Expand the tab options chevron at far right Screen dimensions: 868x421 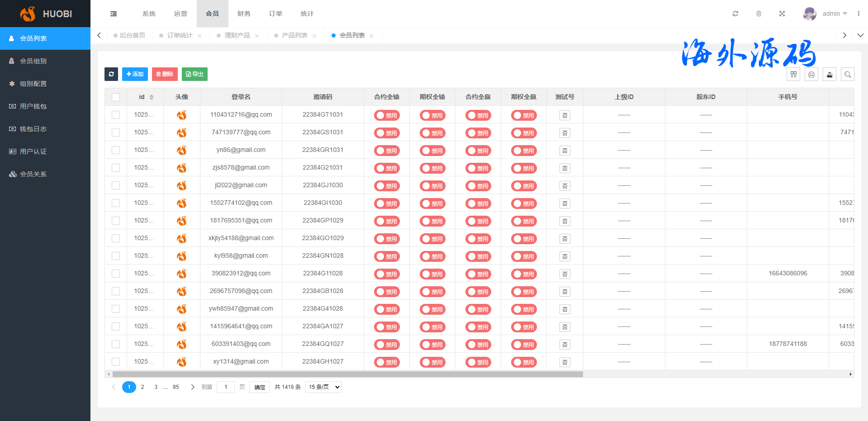click(x=860, y=35)
